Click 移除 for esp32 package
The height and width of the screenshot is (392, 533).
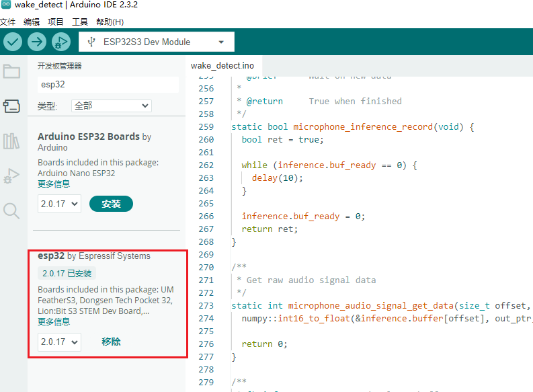(x=111, y=342)
